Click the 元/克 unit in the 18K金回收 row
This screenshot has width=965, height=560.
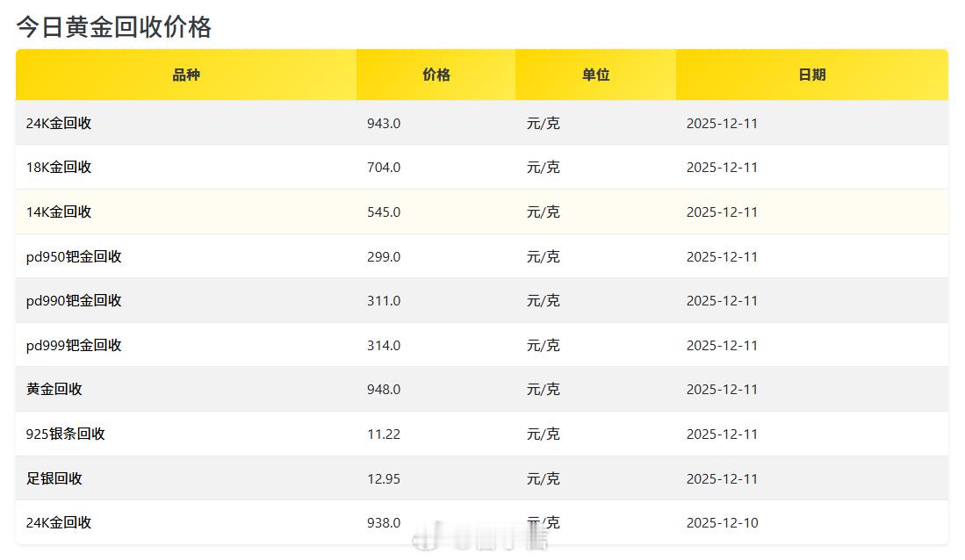(x=543, y=168)
